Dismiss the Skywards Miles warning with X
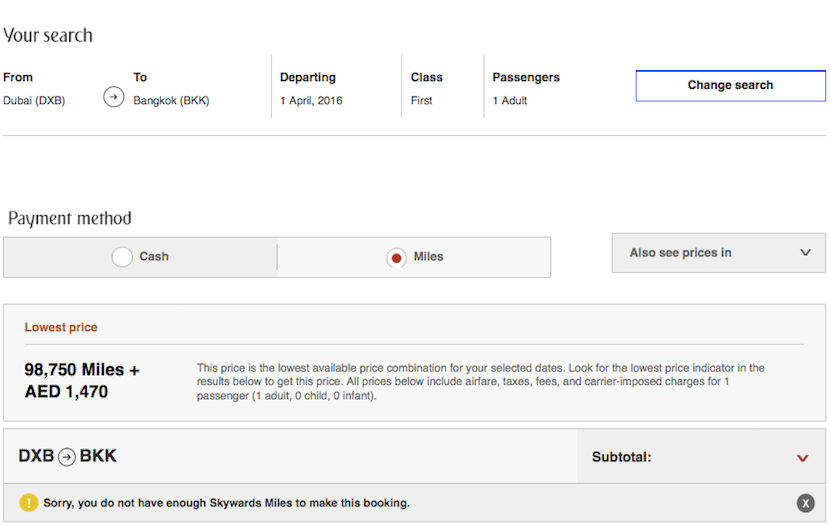Image resolution: width=830 pixels, height=526 pixels. coord(805,503)
